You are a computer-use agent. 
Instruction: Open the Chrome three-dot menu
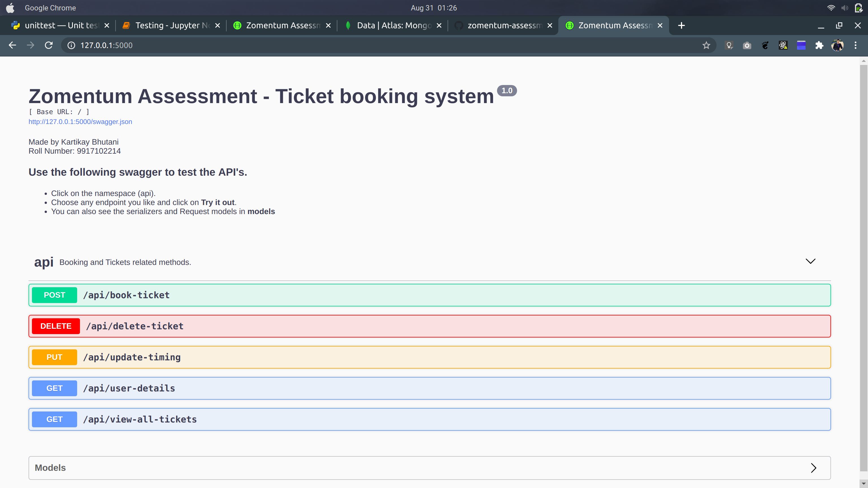[x=856, y=45]
